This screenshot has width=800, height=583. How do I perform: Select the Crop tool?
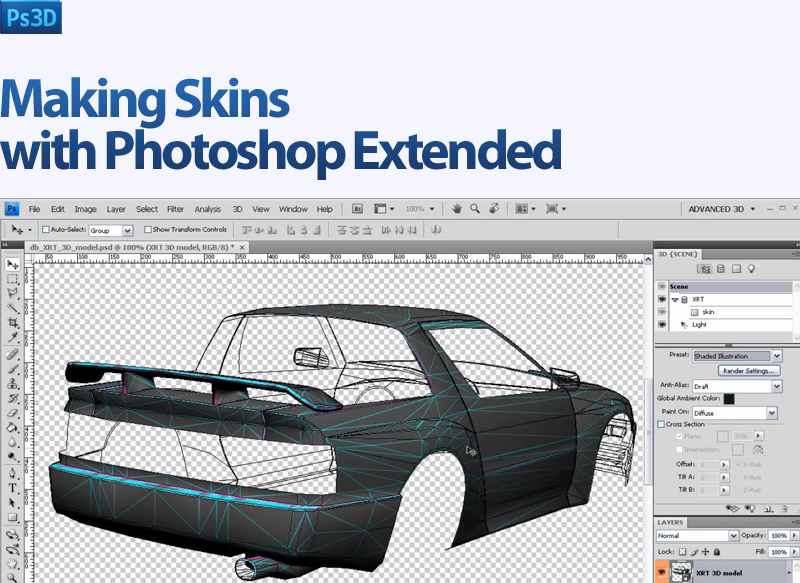coord(13,322)
